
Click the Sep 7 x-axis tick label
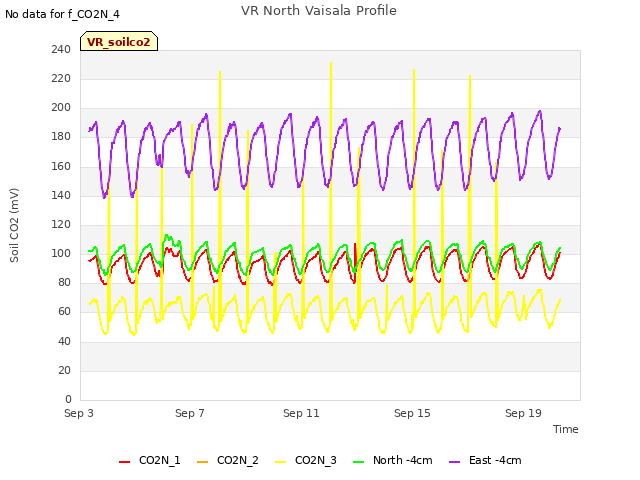(190, 413)
